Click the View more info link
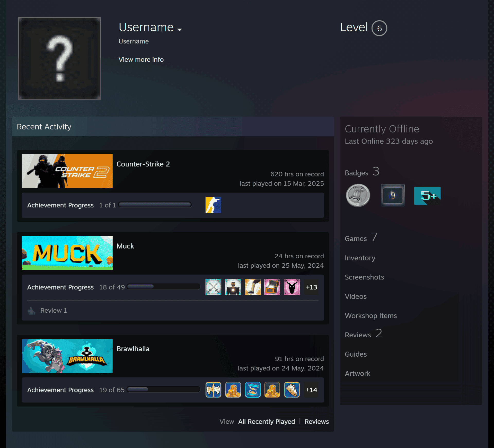The width and height of the screenshot is (494, 448). coord(141,59)
